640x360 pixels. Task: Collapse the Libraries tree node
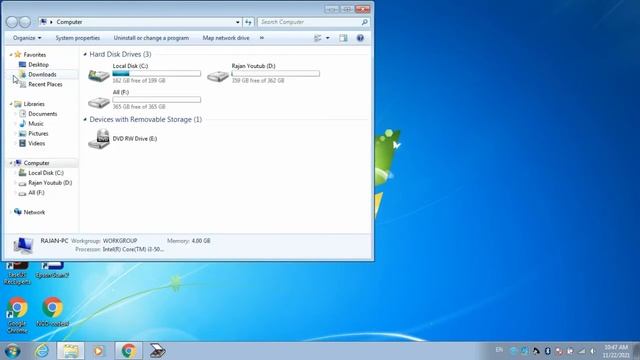coord(11,104)
